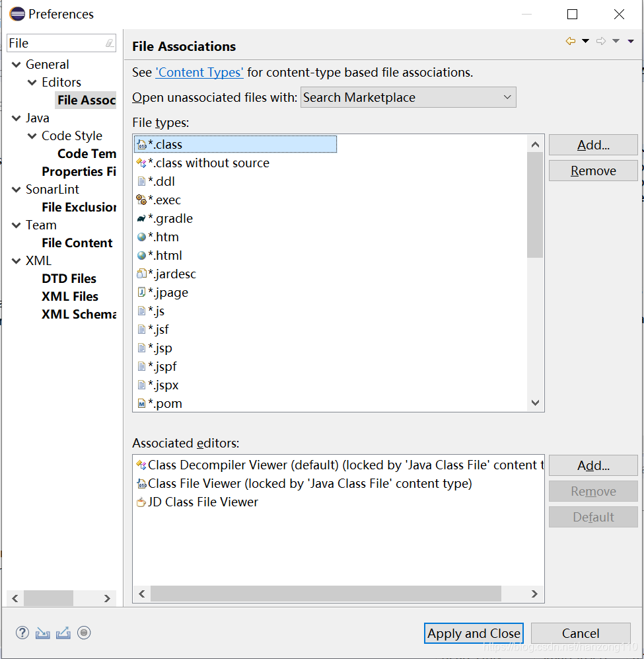644x659 pixels.
Task: Open the view menu dropdown at top right
Action: click(631, 40)
